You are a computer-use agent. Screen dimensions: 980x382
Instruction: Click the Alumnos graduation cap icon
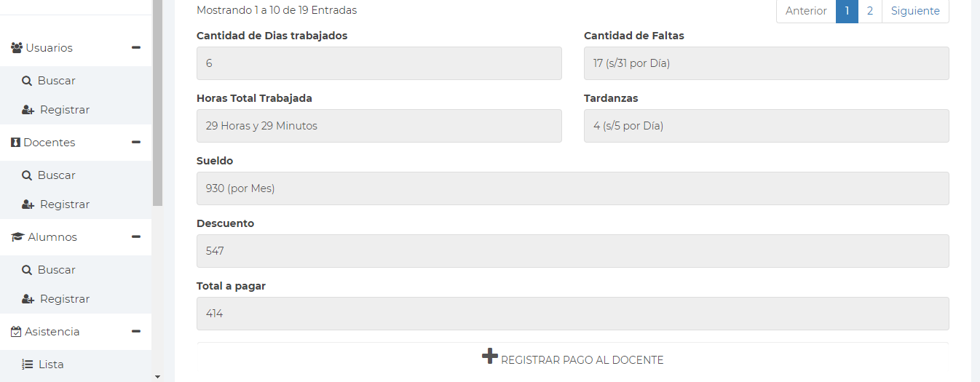(17, 237)
